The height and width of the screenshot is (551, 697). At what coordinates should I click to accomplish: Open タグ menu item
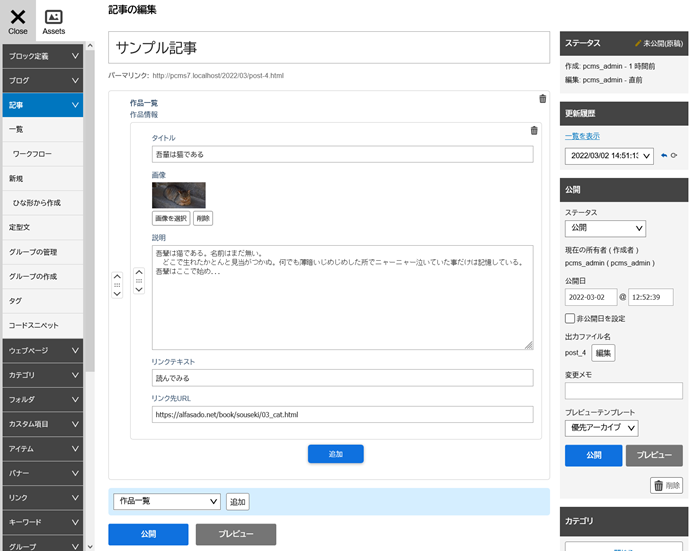click(x=43, y=301)
